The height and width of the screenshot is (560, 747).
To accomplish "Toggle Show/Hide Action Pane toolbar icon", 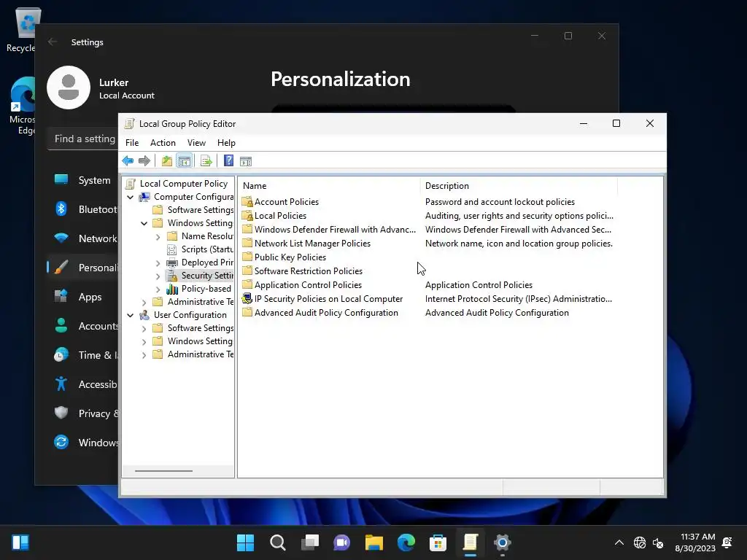I will [246, 161].
